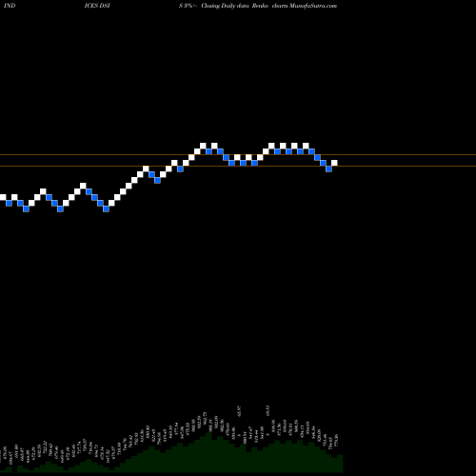Click the upper orange horizontal level line
This screenshot has height=476, width=476.
(238, 155)
